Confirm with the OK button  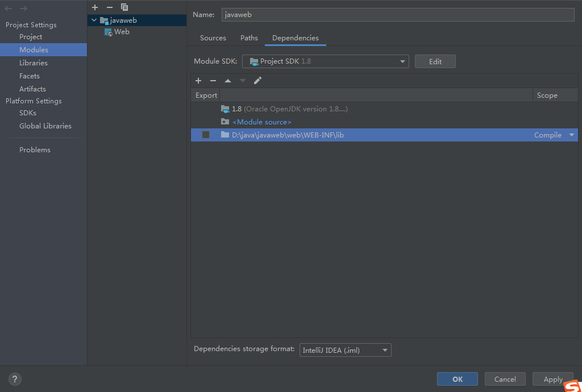tap(458, 379)
